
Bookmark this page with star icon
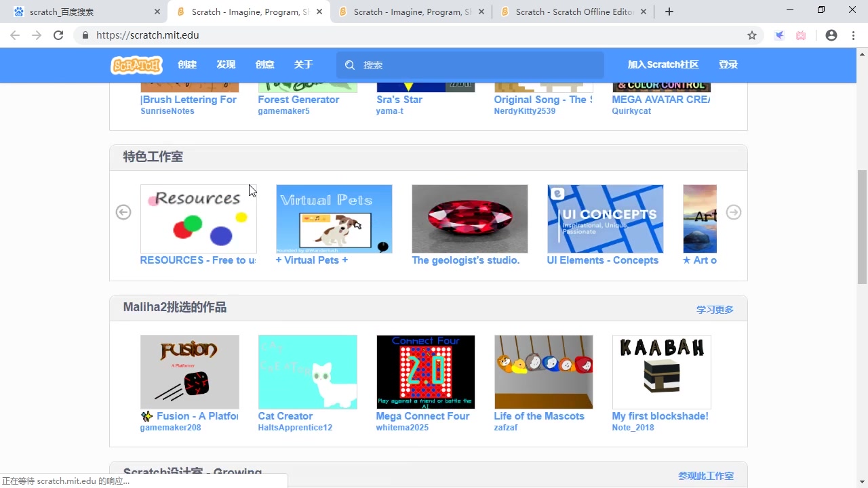752,35
